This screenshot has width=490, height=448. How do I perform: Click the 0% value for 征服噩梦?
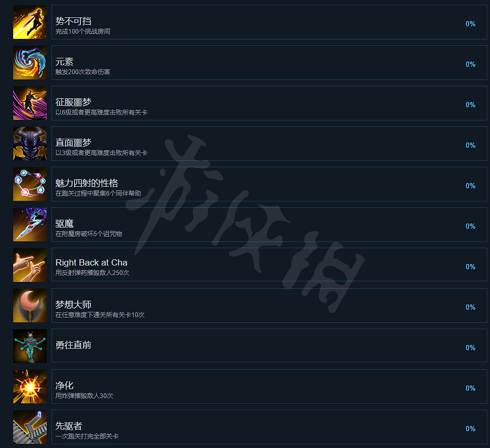coord(471,105)
